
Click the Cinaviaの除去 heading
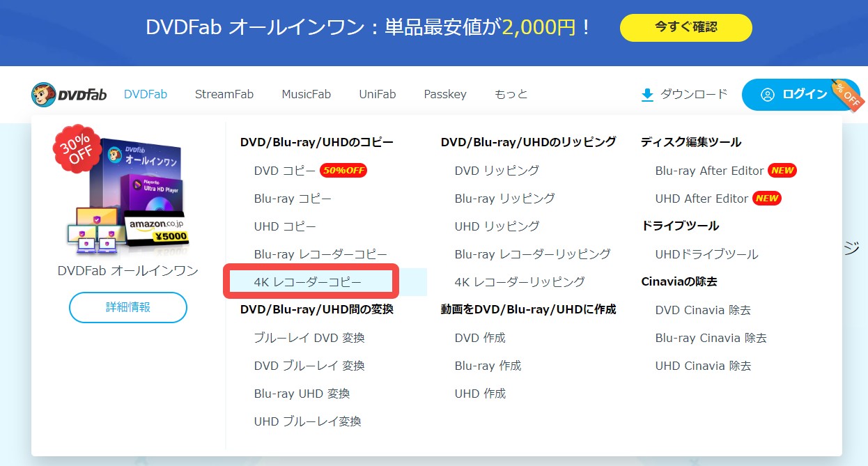[679, 281]
